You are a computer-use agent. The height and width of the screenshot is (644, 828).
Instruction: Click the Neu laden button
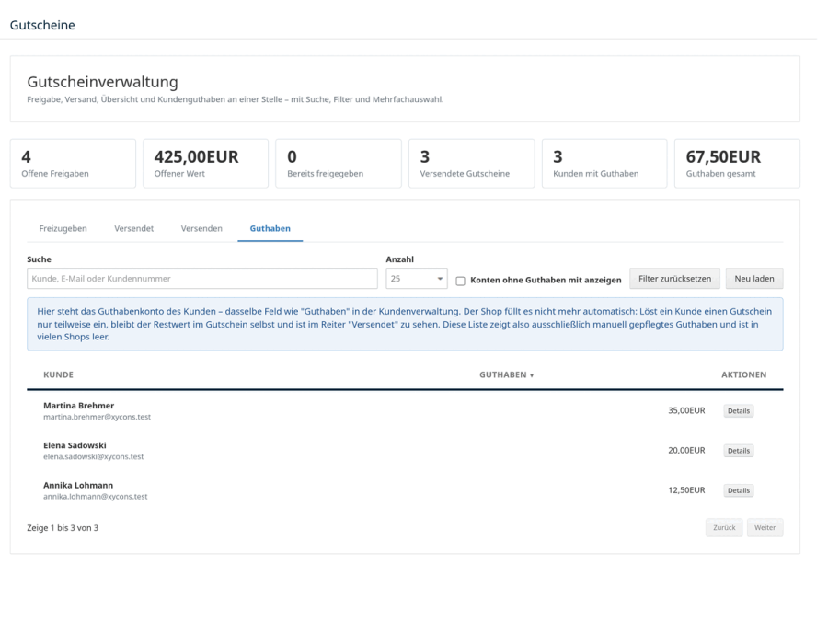pyautogui.click(x=754, y=278)
